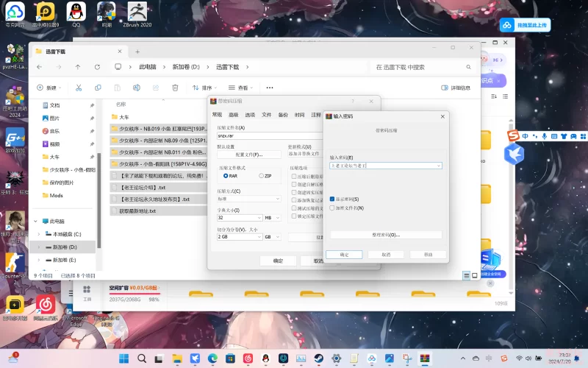Go up one folder with the up arrow
Image resolution: width=588 pixels, height=368 pixels.
pyautogui.click(x=78, y=67)
